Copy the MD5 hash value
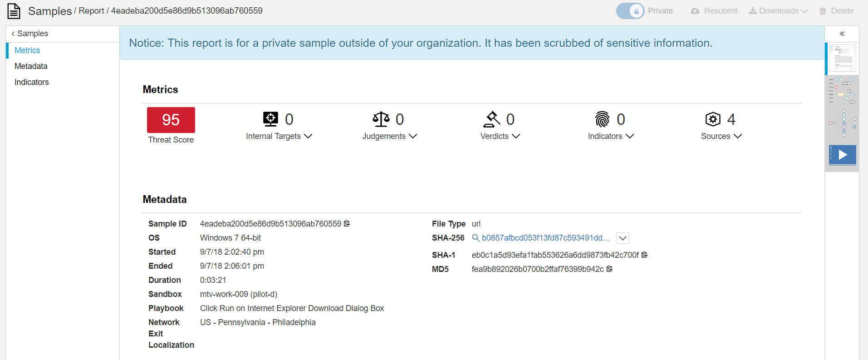868x360 pixels. (x=609, y=269)
